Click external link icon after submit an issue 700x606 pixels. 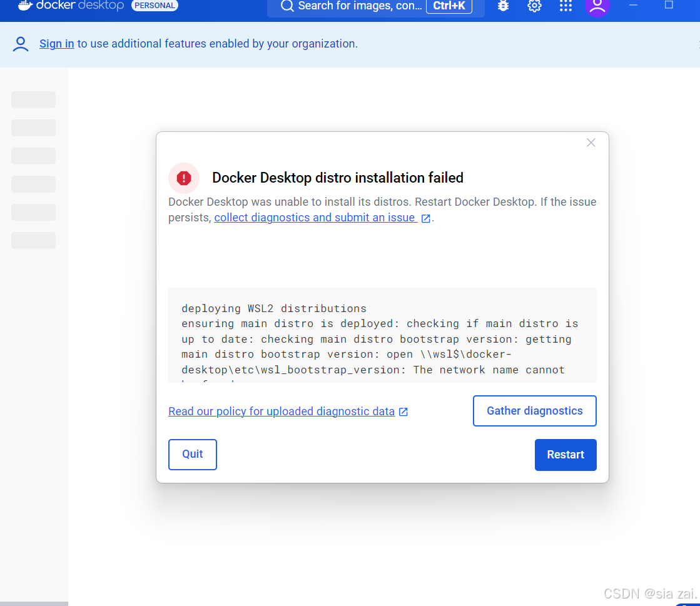click(x=426, y=218)
